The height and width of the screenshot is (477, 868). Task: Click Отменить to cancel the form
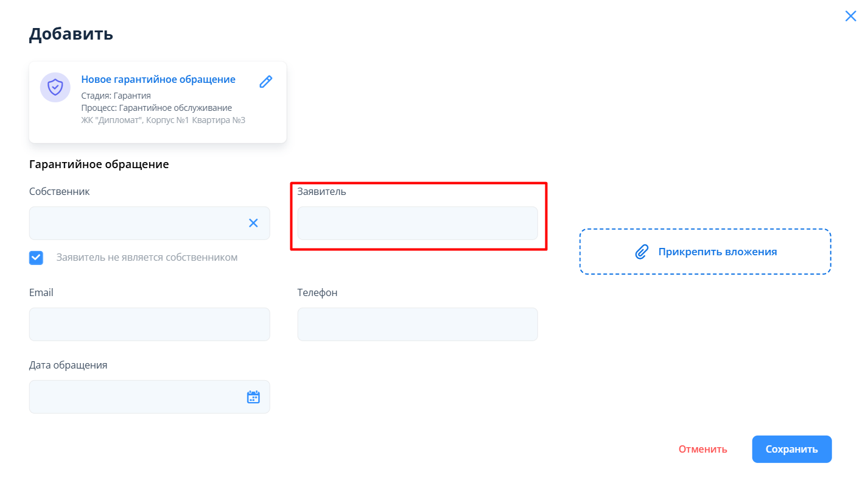[702, 450]
